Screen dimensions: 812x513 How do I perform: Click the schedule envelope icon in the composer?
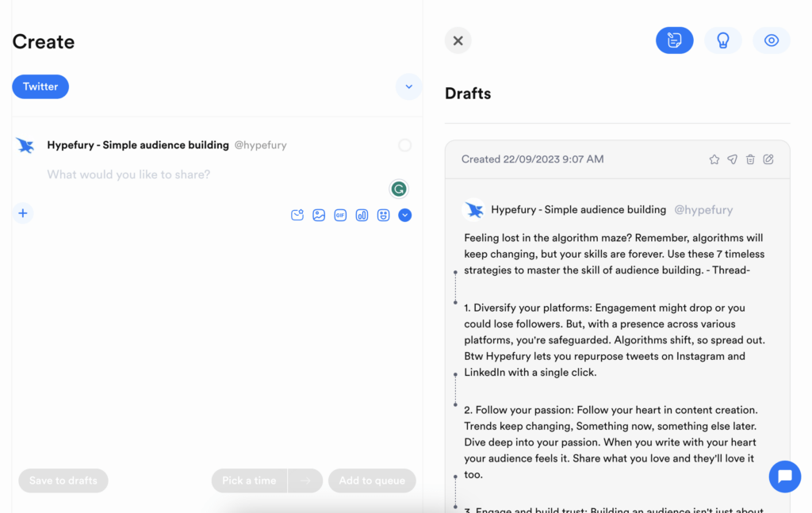297,215
